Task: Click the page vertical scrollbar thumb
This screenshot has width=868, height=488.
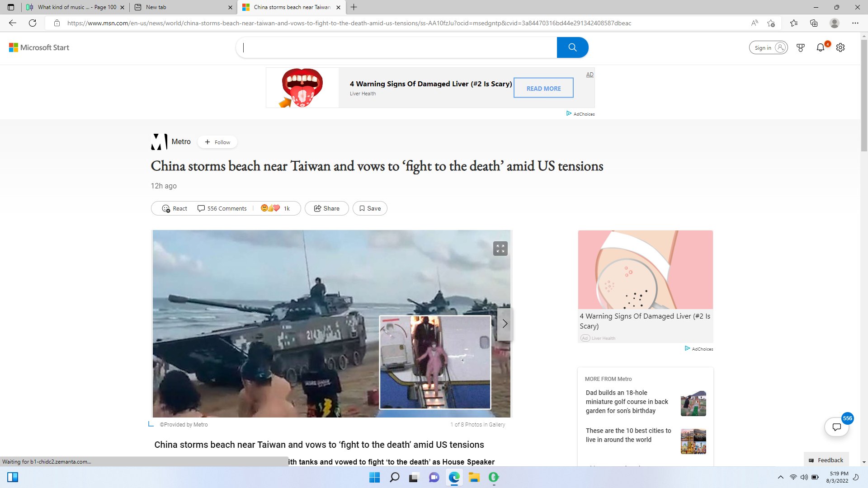Action: click(x=864, y=95)
